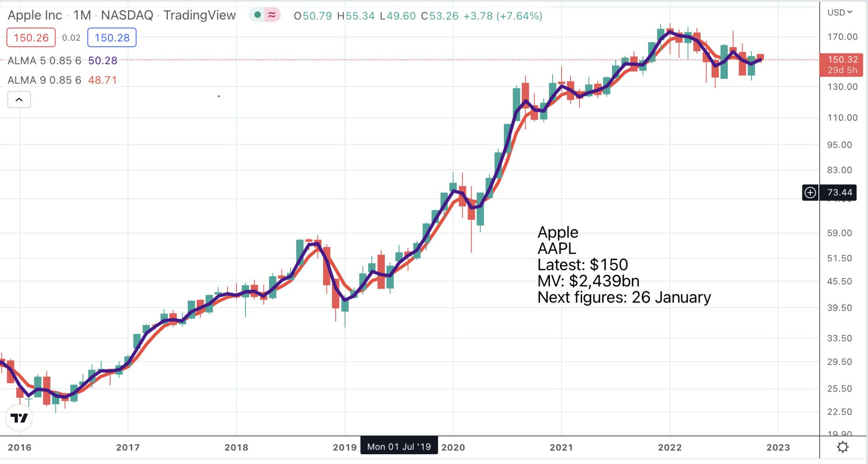
Task: Click the Apple Inc symbol title
Action: coord(35,15)
